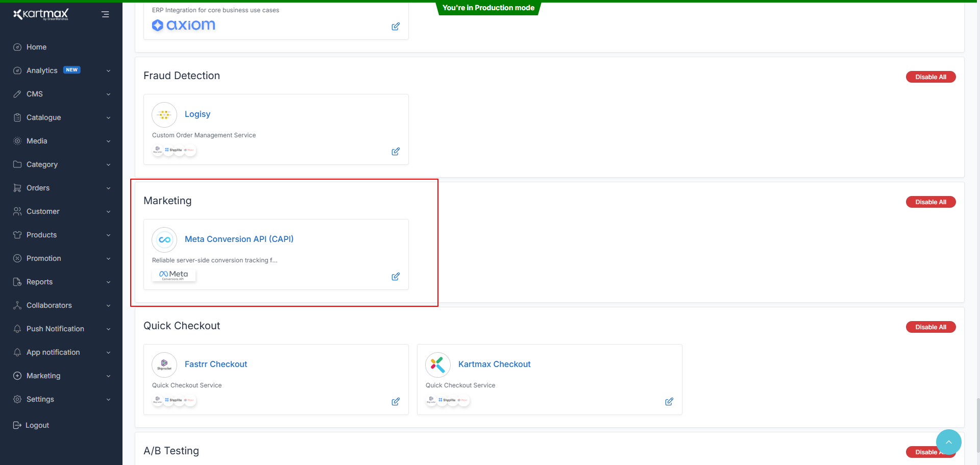Click the scroll-to-top round button
The image size is (980, 465).
click(x=948, y=442)
